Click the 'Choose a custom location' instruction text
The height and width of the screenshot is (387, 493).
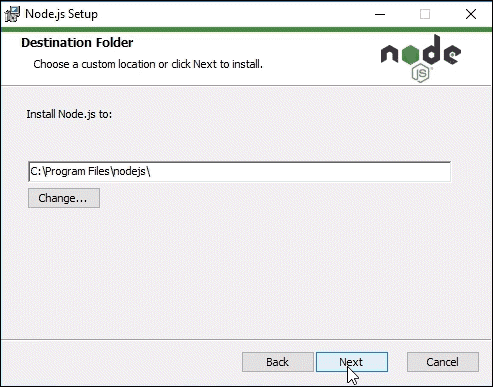(148, 64)
